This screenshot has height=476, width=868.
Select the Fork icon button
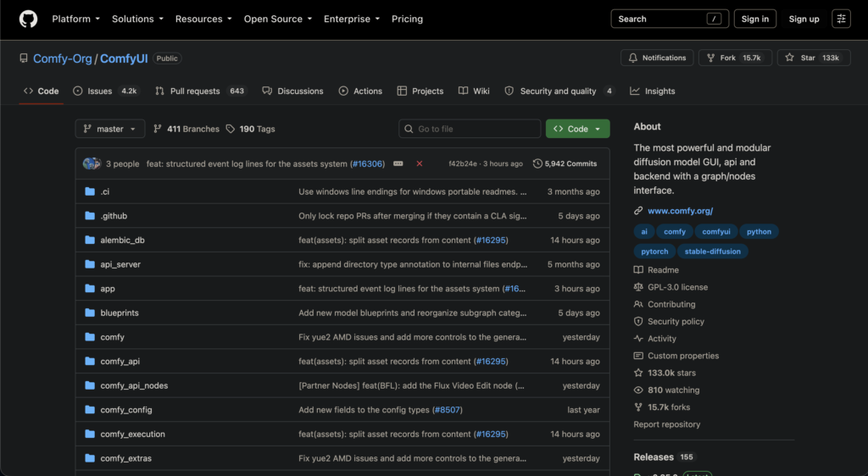(711, 58)
